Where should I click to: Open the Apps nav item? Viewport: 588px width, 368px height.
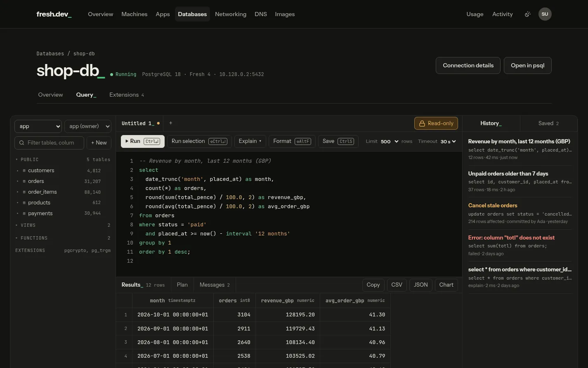(163, 14)
